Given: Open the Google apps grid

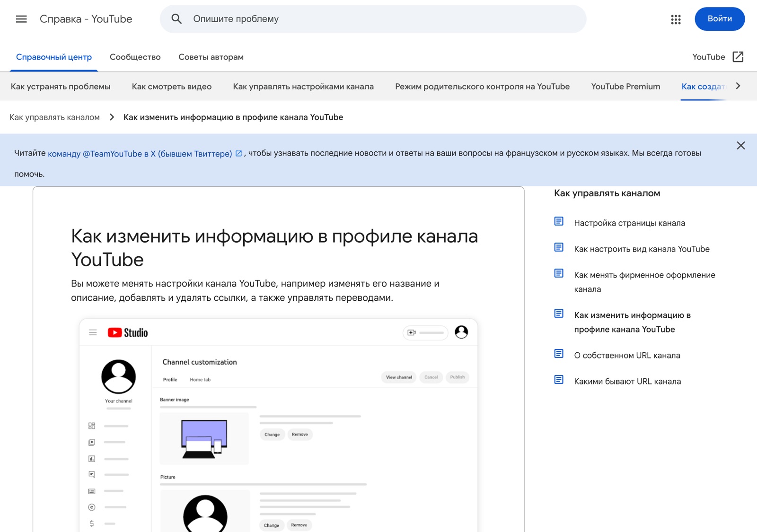Looking at the screenshot, I should click(676, 19).
